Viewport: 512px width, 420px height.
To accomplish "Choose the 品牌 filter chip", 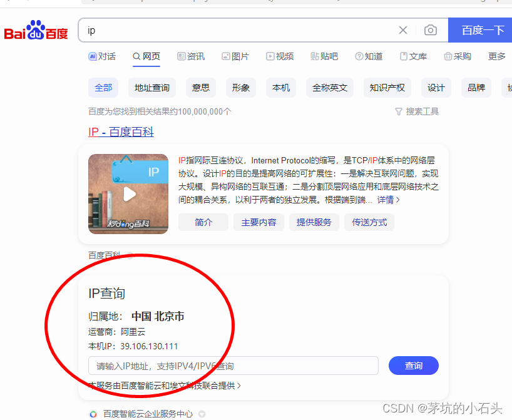I will click(x=476, y=88).
